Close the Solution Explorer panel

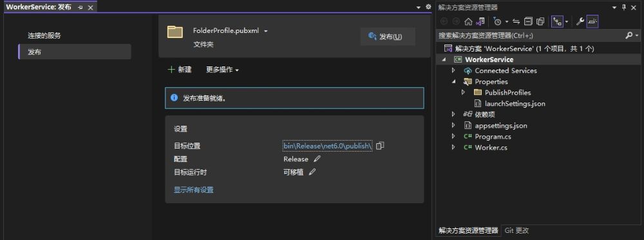(634, 7)
